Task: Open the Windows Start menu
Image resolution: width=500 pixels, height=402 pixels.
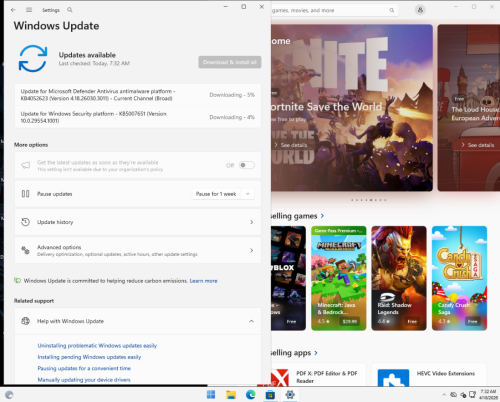Action: point(211,395)
